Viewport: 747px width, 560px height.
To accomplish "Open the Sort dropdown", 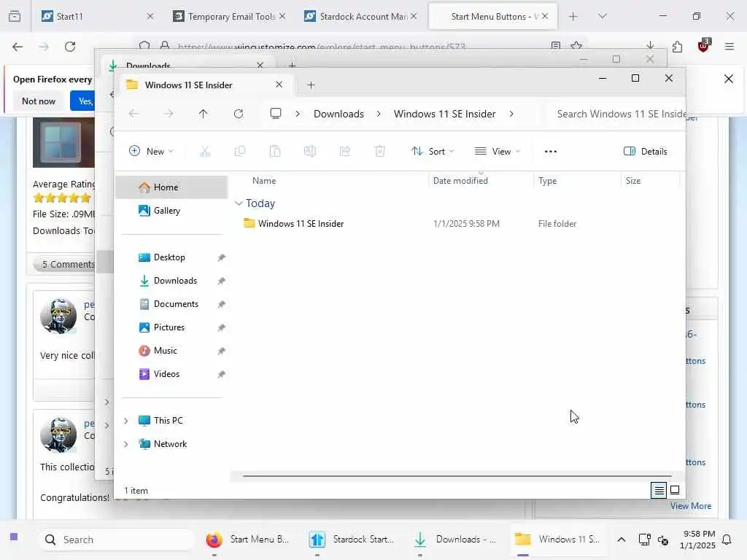I will pyautogui.click(x=433, y=152).
